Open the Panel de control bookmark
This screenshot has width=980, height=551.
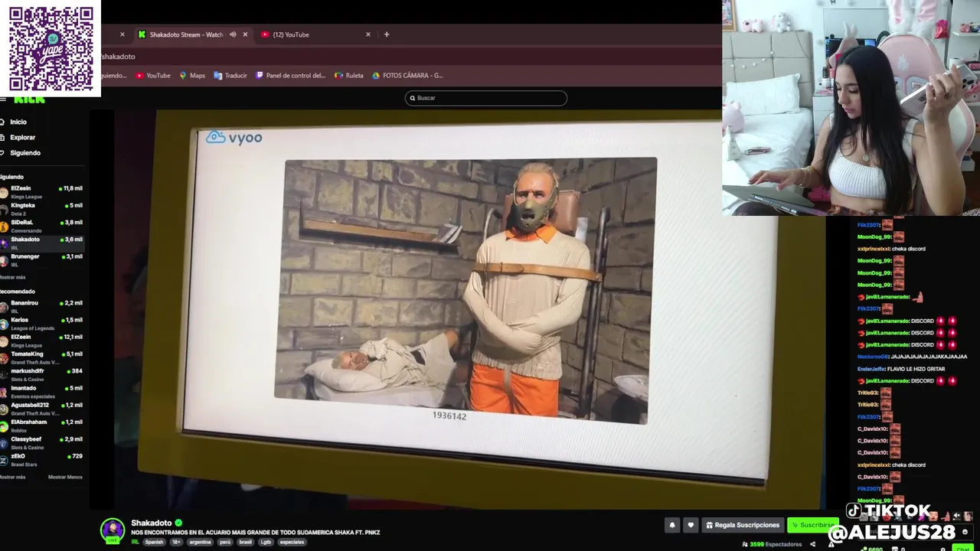click(x=291, y=76)
